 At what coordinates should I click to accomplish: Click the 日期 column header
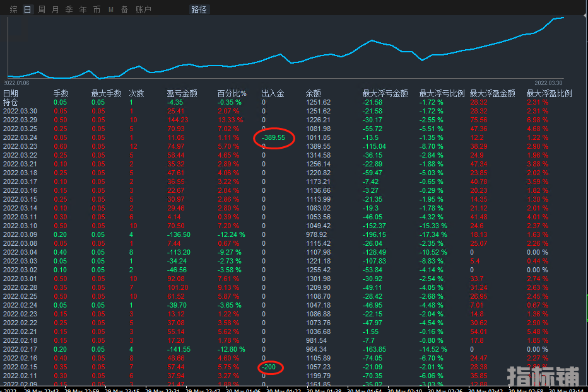(x=11, y=93)
